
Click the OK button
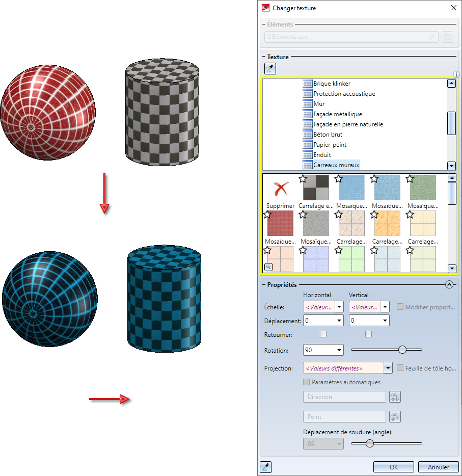click(x=393, y=467)
